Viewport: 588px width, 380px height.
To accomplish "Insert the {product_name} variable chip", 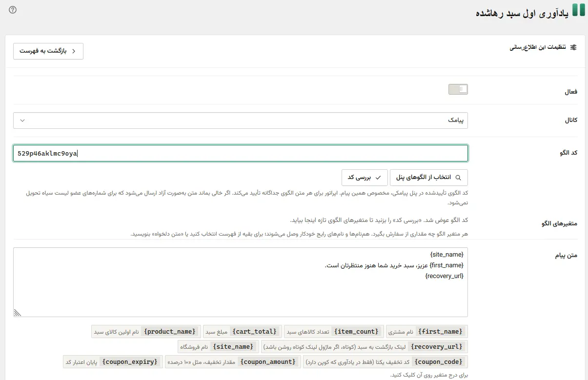I will tap(146, 332).
